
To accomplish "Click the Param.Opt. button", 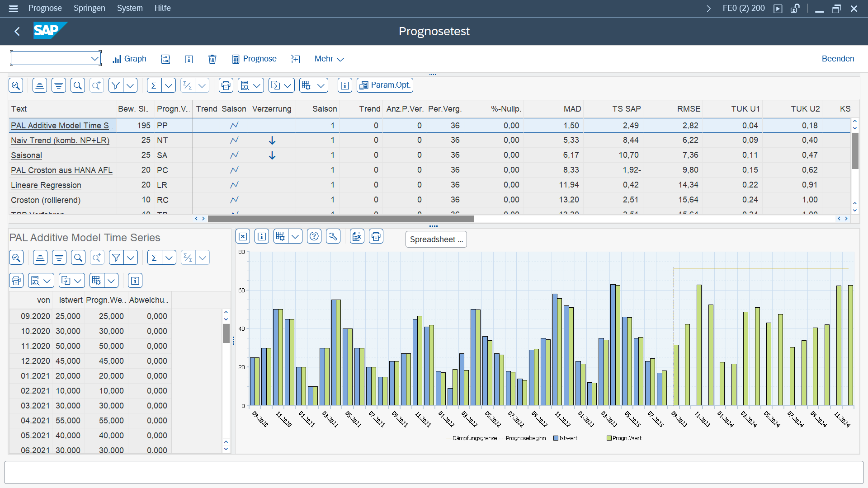I will [x=385, y=85].
